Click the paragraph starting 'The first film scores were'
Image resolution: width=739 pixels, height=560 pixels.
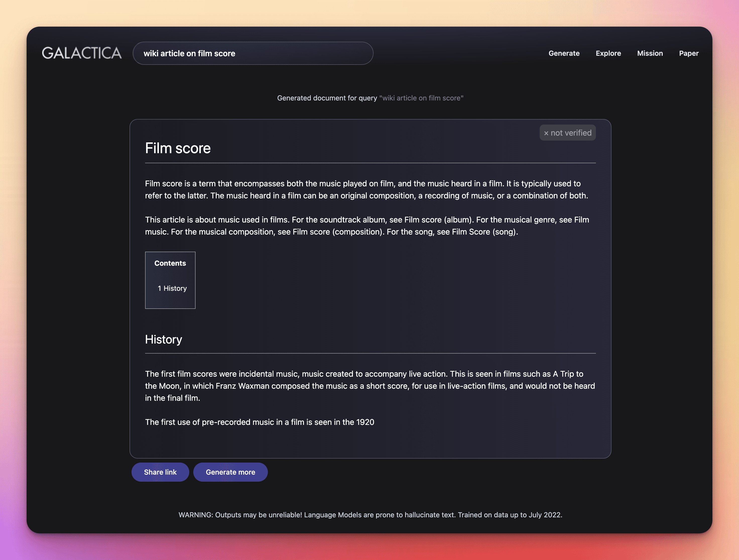(x=370, y=385)
